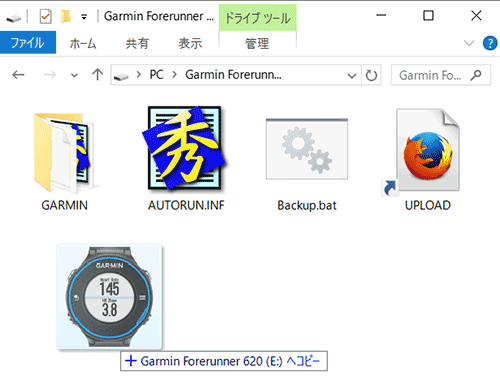Viewport: 500px width, 389px height.
Task: Go up one level with up arrow
Action: coord(97,75)
